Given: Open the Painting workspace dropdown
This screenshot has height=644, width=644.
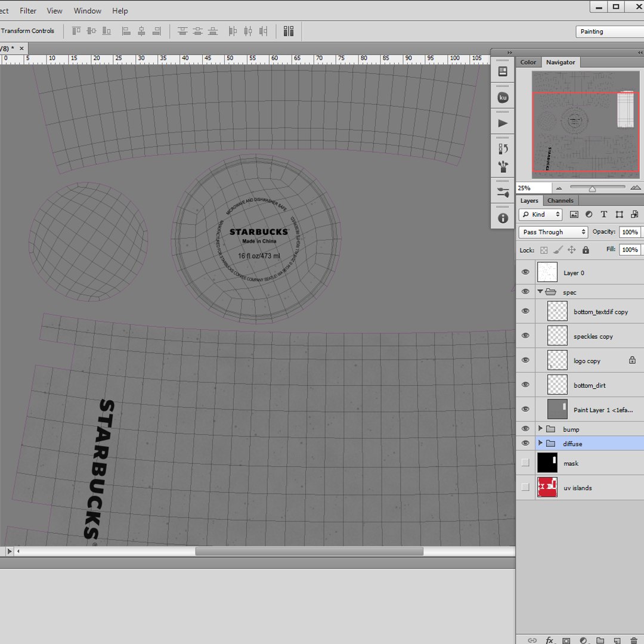Looking at the screenshot, I should click(610, 32).
